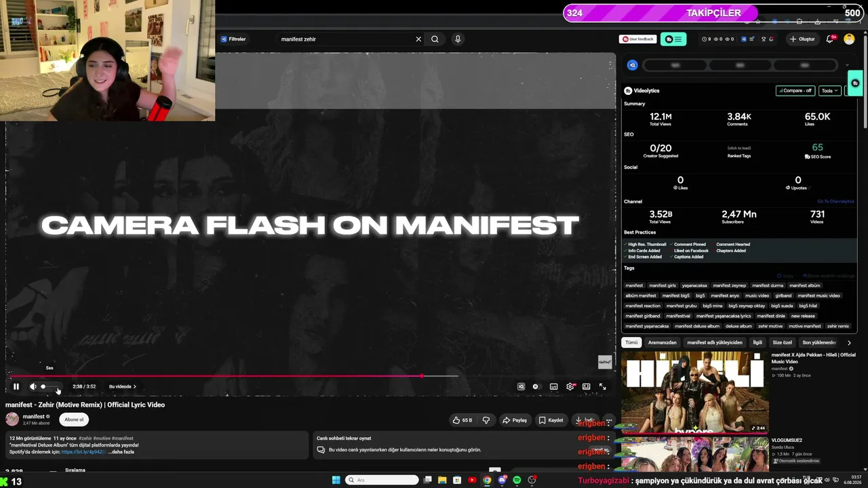Open the player settings gear
Screen dimensions: 868x488
click(570, 386)
